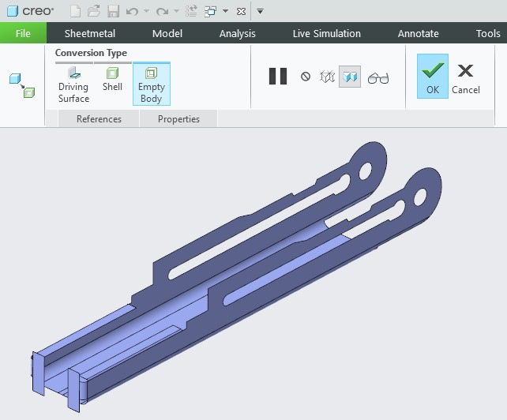Screen dimensions: 507x420
Task: Click the Open file folder icon
Action: tap(94, 11)
